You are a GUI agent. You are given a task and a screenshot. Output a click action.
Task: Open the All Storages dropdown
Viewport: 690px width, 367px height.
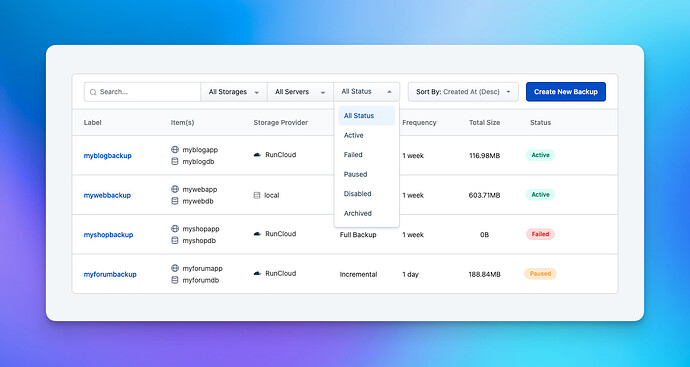tap(234, 92)
